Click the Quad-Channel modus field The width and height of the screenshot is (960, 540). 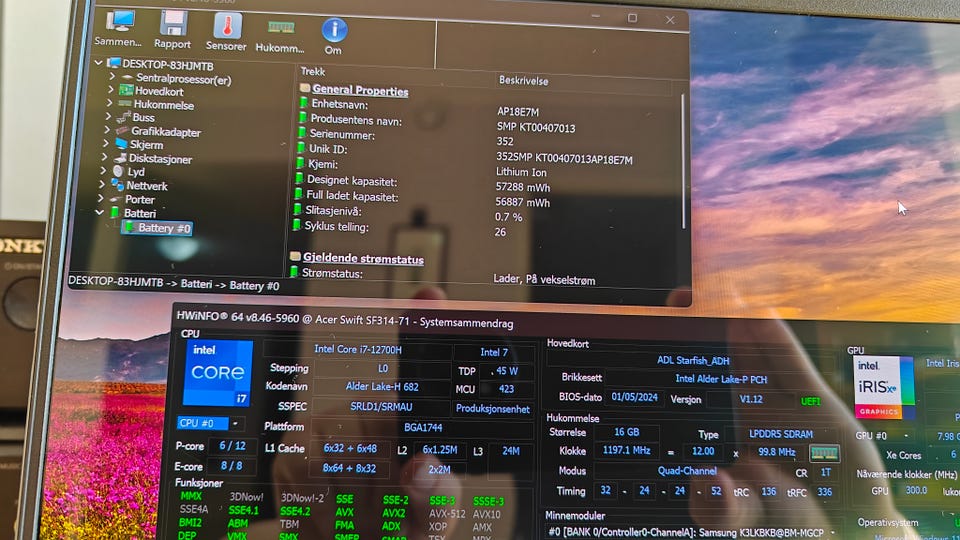click(x=687, y=471)
